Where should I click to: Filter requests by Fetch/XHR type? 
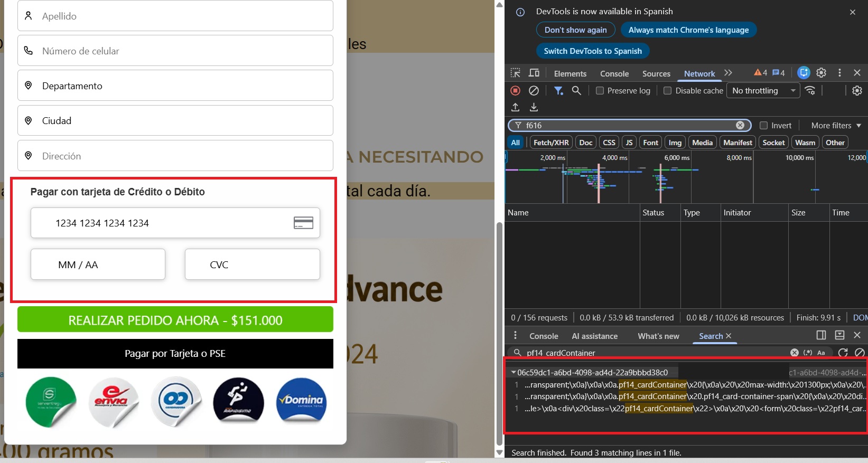[551, 143]
